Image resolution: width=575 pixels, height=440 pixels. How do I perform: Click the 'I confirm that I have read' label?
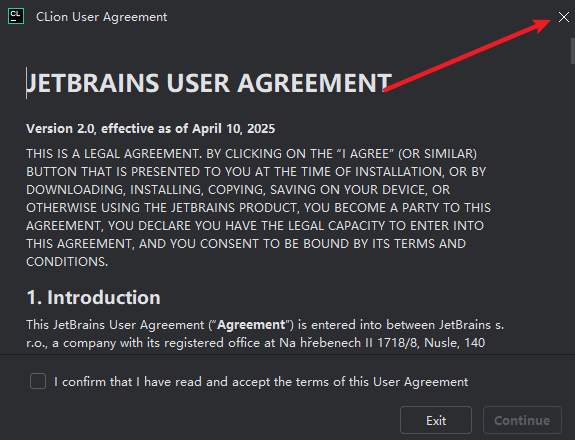pos(261,382)
